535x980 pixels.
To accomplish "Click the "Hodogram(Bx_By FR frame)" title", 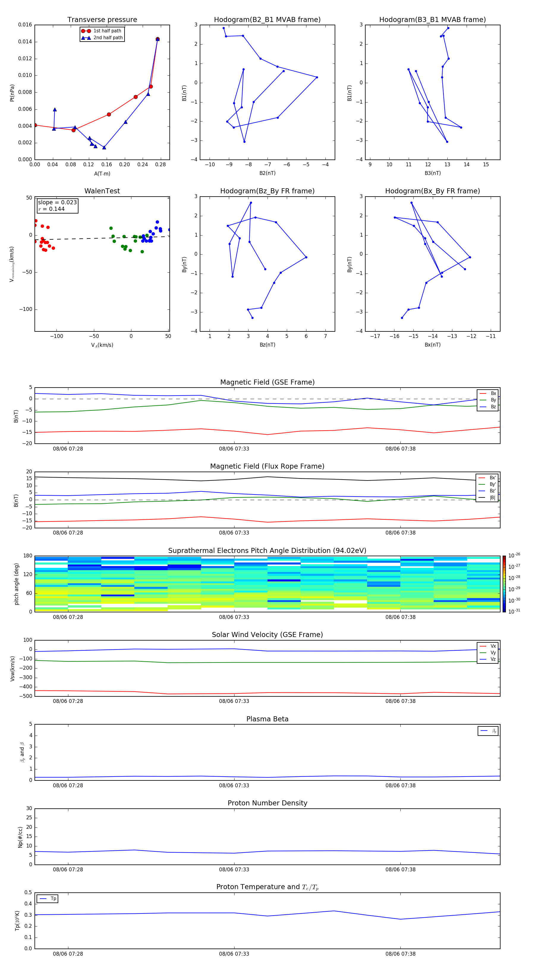I will tap(432, 191).
